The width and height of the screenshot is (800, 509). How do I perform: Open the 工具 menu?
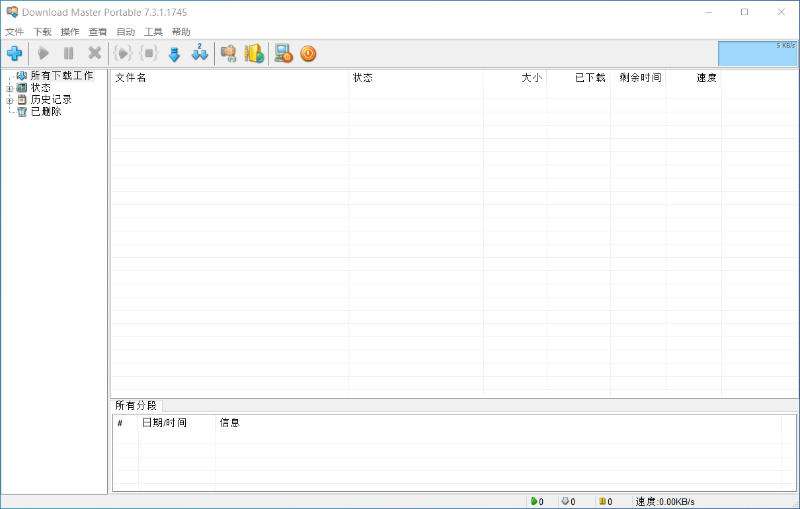click(153, 32)
